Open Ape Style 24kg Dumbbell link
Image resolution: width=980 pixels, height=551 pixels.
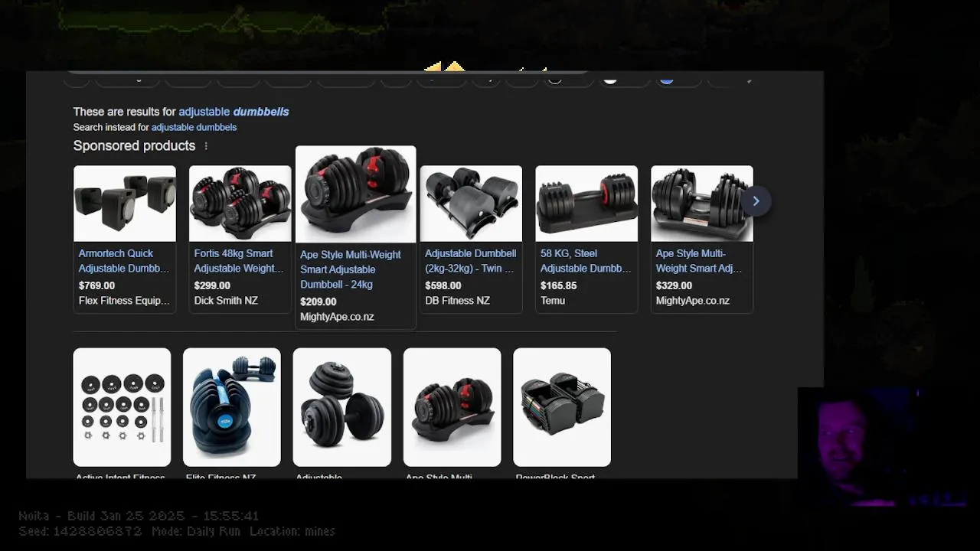[x=351, y=269]
